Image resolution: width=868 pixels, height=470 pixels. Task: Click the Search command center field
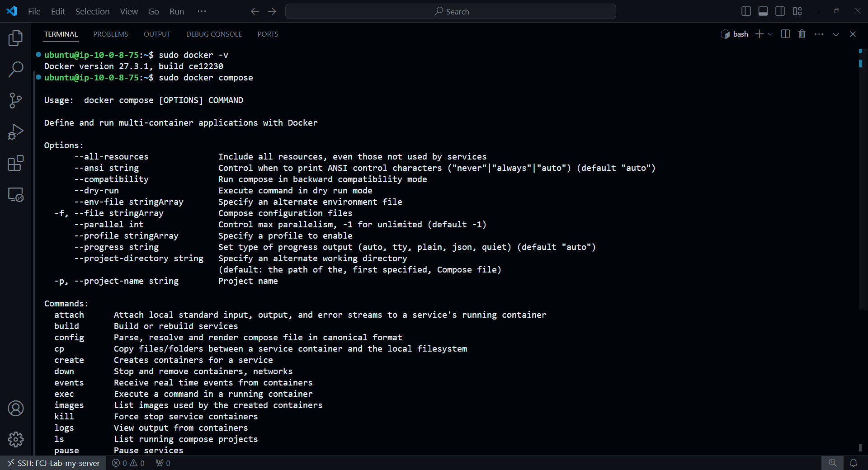click(450, 11)
